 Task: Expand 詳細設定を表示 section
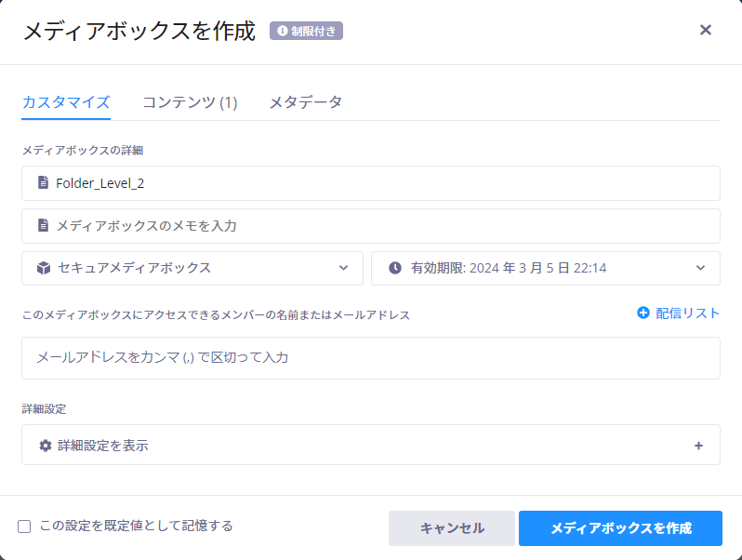click(x=371, y=445)
